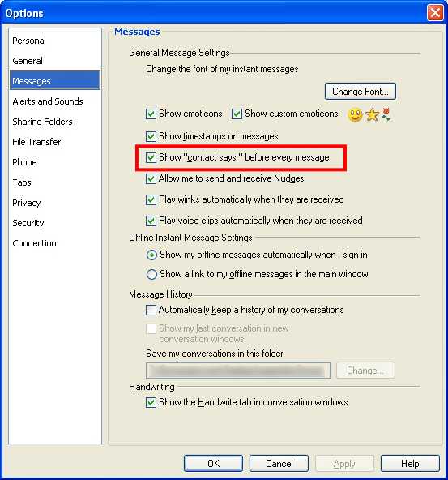Disable Play winks automatically option
Viewport: 448px width, 480px height.
[151, 199]
